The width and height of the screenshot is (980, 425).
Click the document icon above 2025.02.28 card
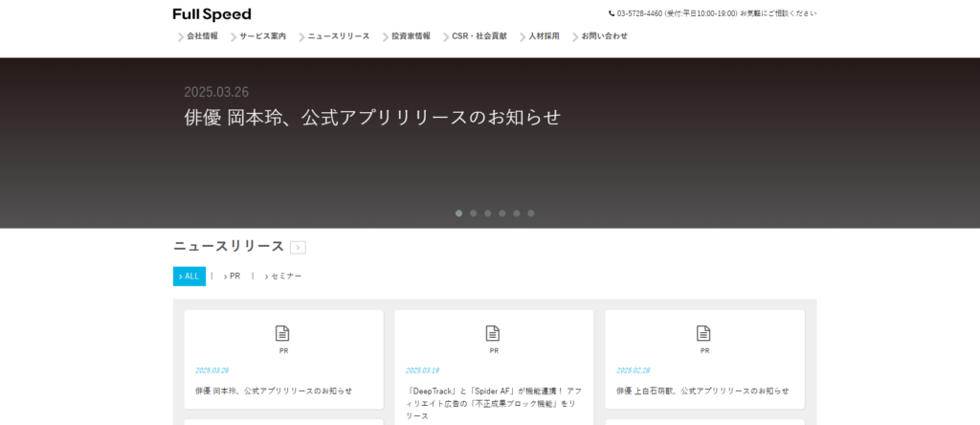[703, 333]
